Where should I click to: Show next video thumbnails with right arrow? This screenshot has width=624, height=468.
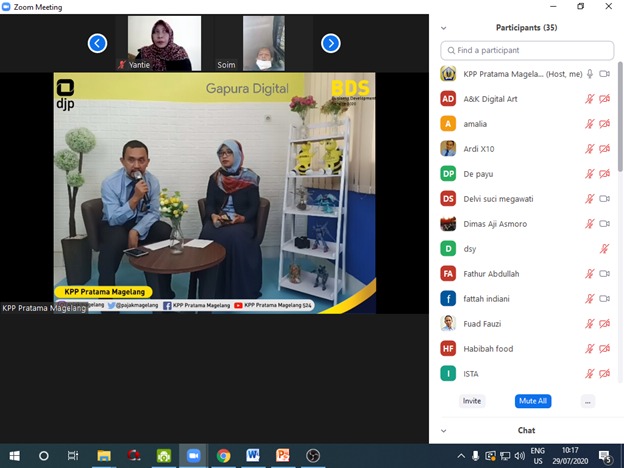pos(331,43)
